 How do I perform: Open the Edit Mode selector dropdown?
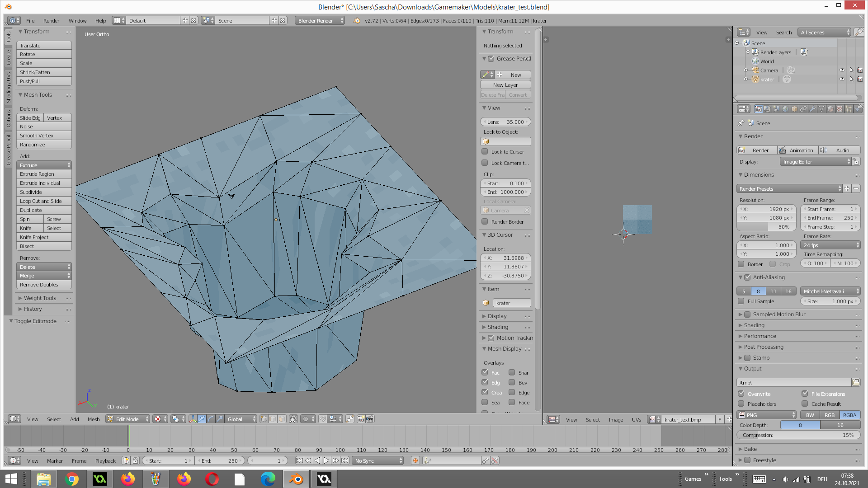pyautogui.click(x=128, y=419)
